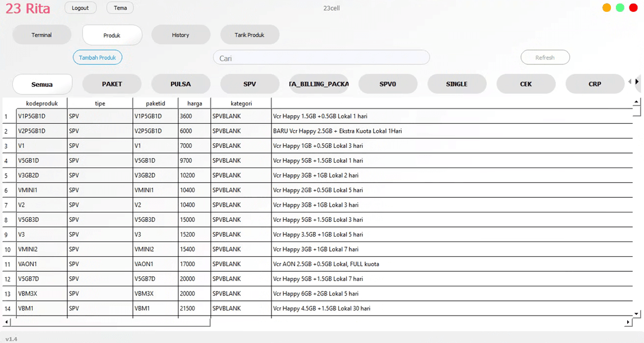Show the CEK category products
The width and height of the screenshot is (644, 343).
click(526, 84)
